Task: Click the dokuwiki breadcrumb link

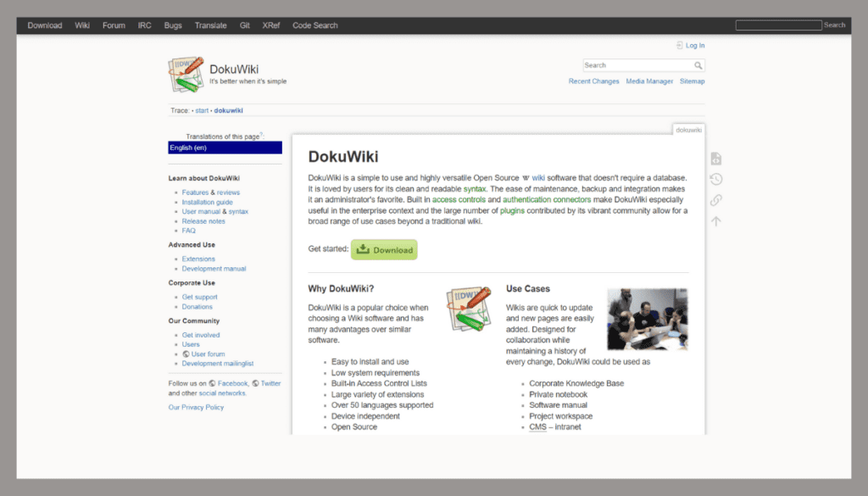Action: coord(228,111)
